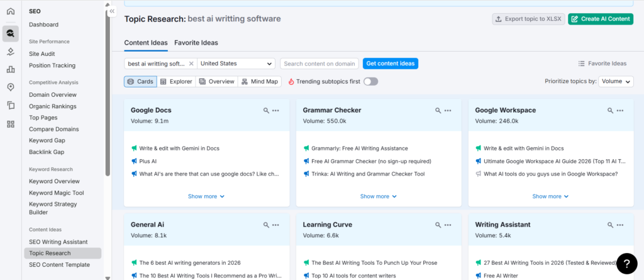Open SEO Content Template in sidebar
Screen dimensions: 644x280
click(x=59, y=265)
